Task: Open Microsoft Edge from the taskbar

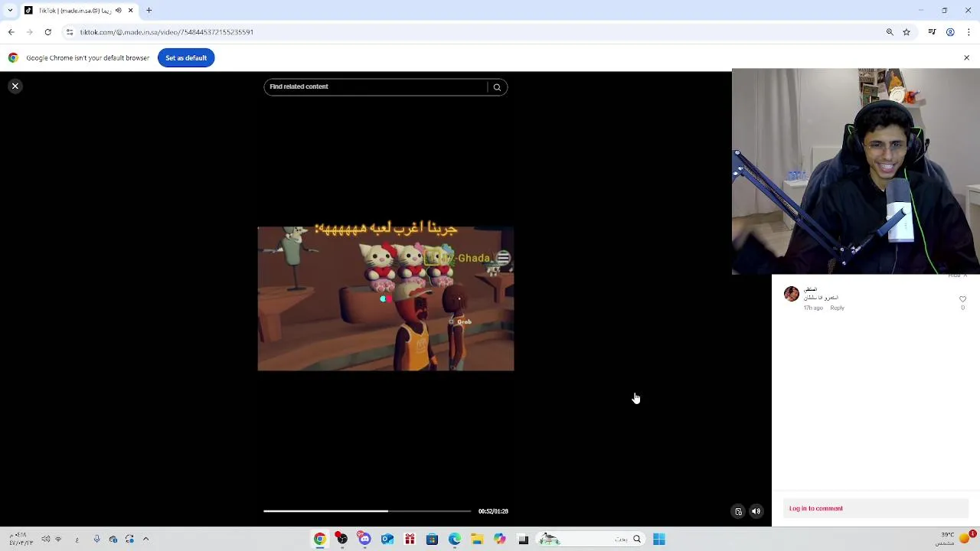Action: [455, 540]
